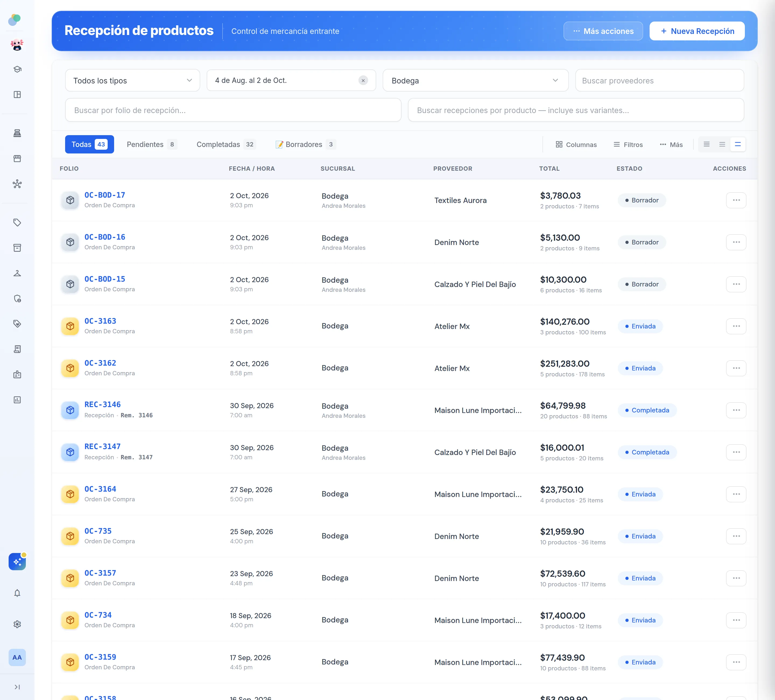Focus the search by producto field
This screenshot has width=775, height=700.
pos(576,110)
